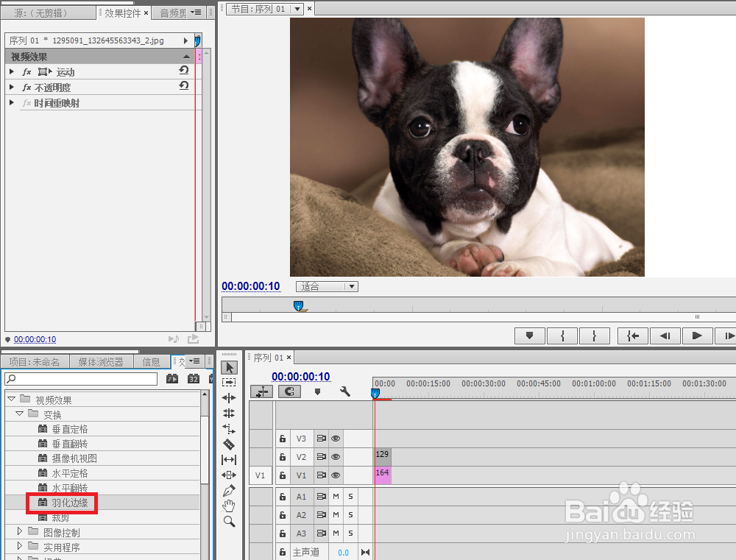
Task: Select the pink 164 clip on V1
Action: (x=383, y=475)
